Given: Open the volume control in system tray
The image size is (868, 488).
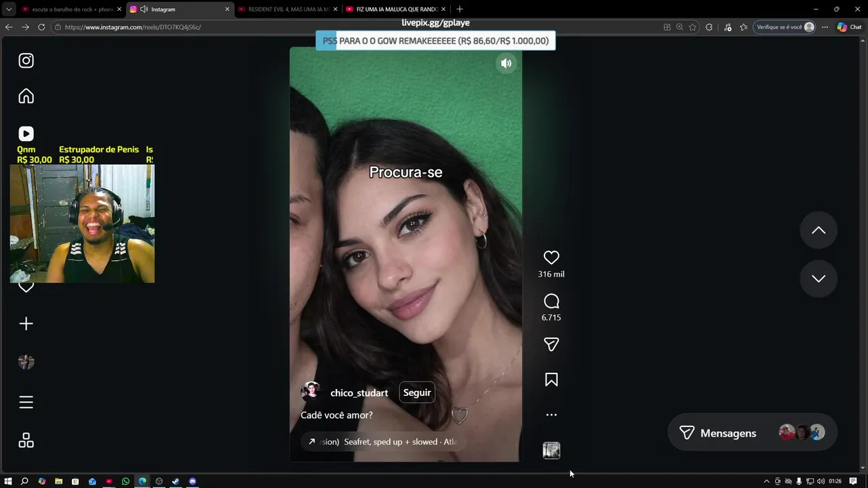Looking at the screenshot, I should [821, 481].
